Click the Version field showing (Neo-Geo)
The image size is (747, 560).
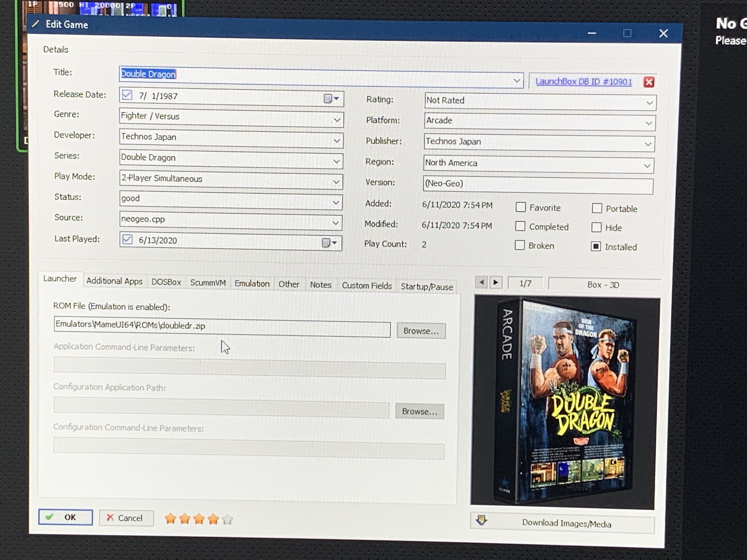pos(538,185)
